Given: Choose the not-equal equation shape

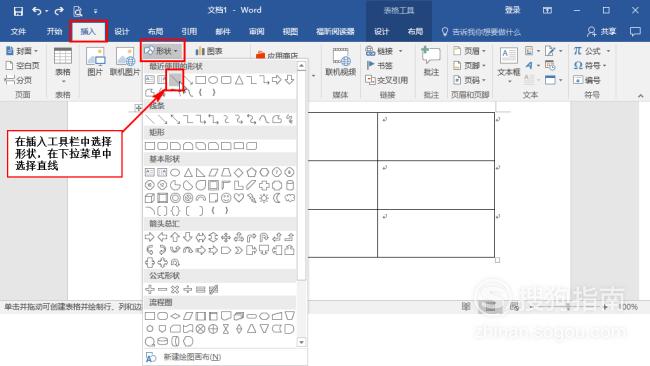Looking at the screenshot, I should (x=213, y=289).
